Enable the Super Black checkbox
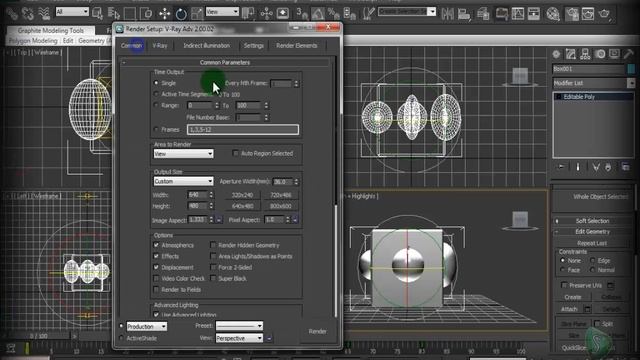 click(213, 278)
